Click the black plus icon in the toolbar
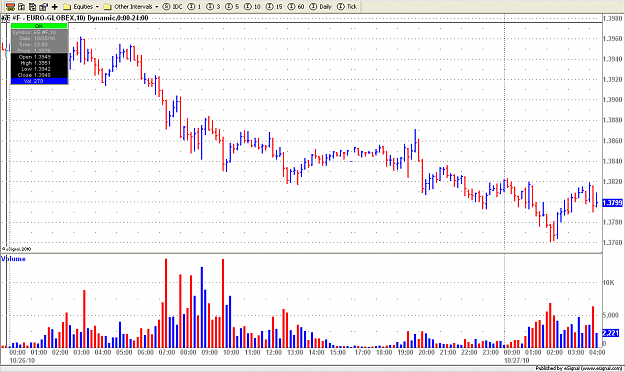This screenshot has height=372, width=625. coord(55,6)
